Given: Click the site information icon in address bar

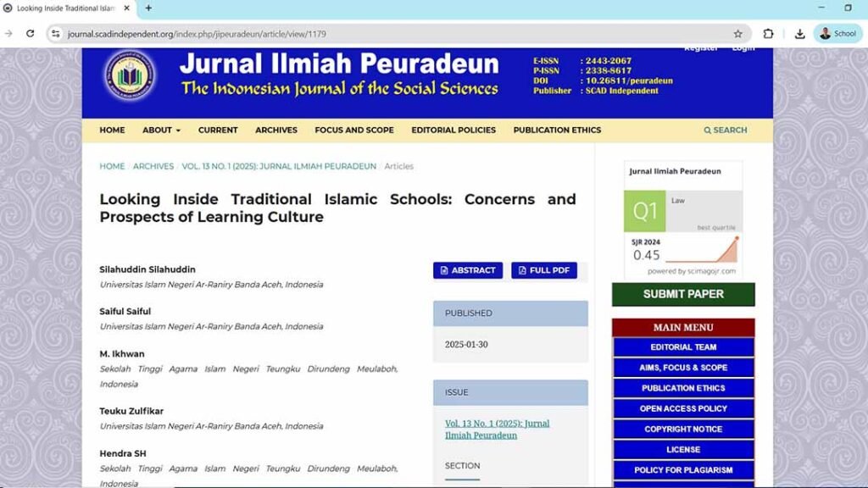Looking at the screenshot, I should 56,34.
